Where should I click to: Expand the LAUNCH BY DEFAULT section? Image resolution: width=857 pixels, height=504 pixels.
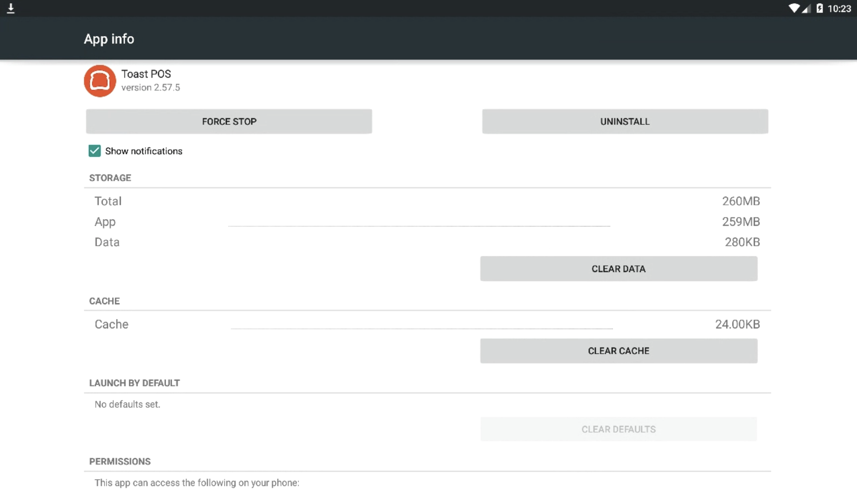pyautogui.click(x=134, y=383)
